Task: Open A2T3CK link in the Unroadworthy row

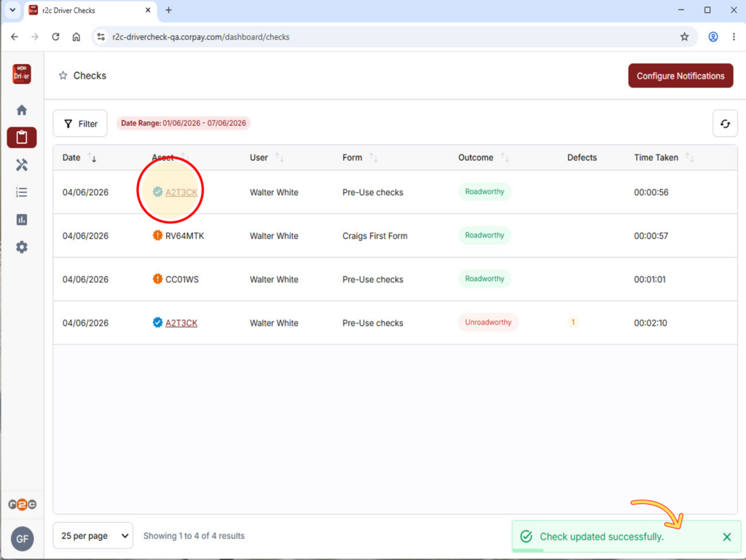Action: point(181,323)
